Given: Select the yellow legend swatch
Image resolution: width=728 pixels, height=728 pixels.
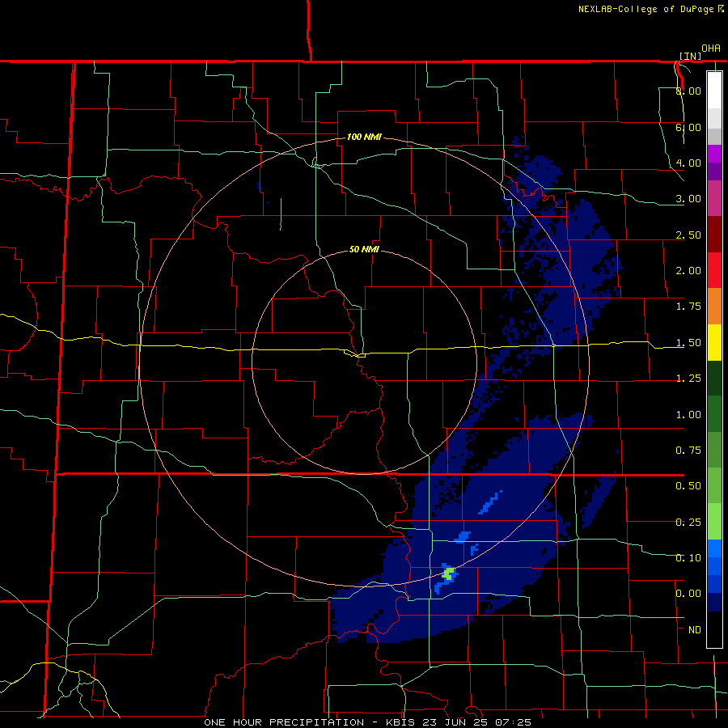Looking at the screenshot, I should click(x=714, y=342).
